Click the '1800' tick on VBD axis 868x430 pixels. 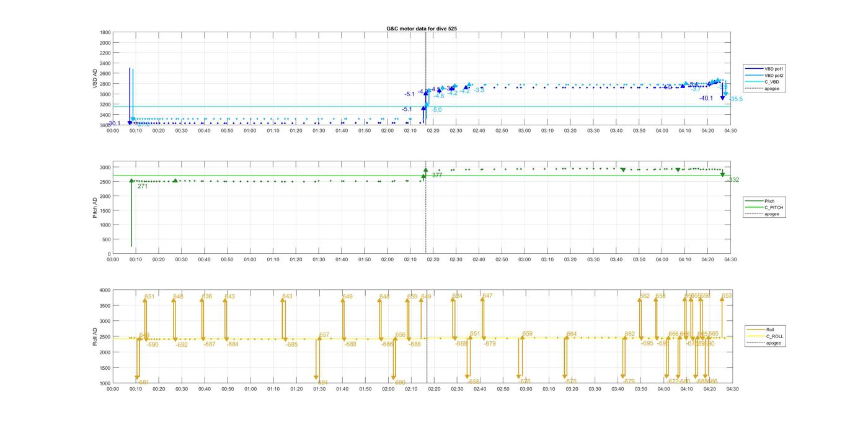[105, 32]
